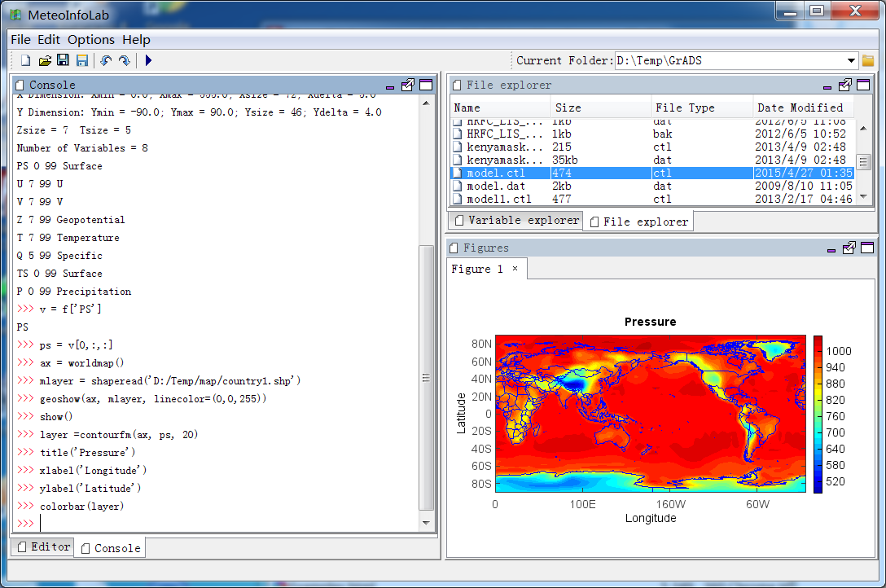Open the Help menu

(136, 40)
